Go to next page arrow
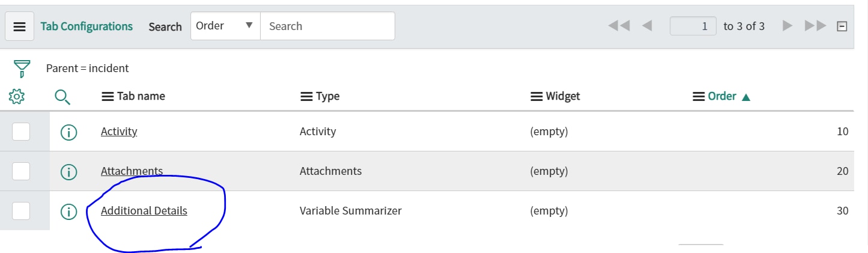This screenshot has width=868, height=253. click(x=788, y=26)
